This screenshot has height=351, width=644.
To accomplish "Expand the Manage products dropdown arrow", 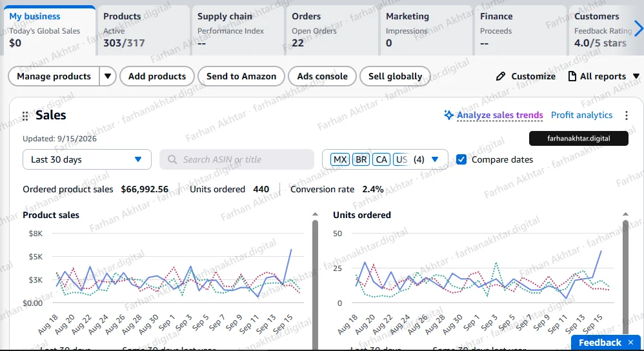I will [108, 76].
